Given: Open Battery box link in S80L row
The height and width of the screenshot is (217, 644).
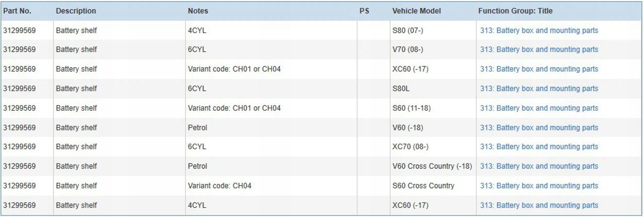Looking at the screenshot, I should [539, 89].
